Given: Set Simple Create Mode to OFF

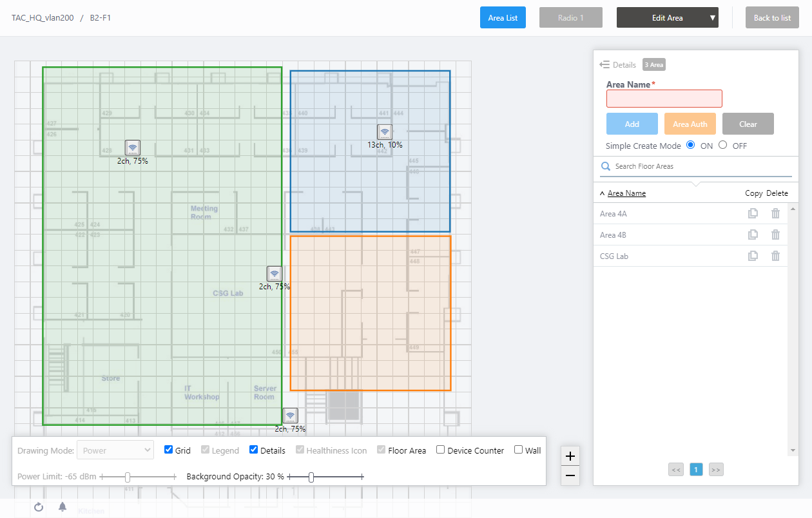Looking at the screenshot, I should pyautogui.click(x=722, y=145).
